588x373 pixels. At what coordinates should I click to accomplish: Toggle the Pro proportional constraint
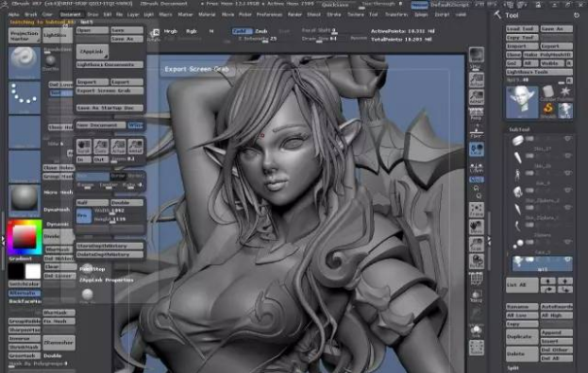84,215
